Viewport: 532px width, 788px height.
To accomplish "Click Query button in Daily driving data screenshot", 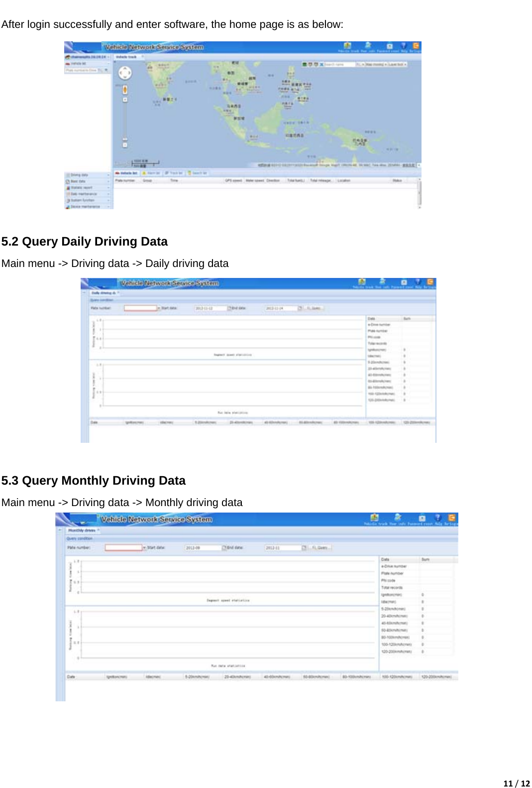I will tap(314, 308).
